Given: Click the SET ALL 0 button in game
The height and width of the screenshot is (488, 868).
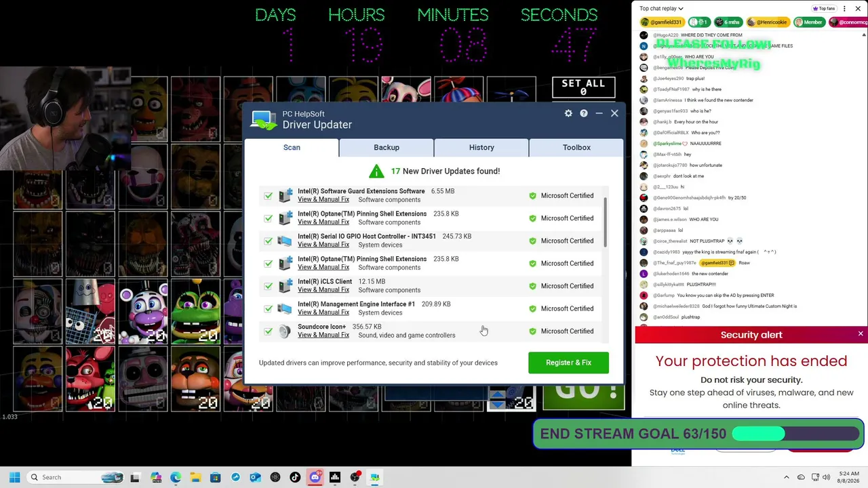Looking at the screenshot, I should [x=583, y=87].
